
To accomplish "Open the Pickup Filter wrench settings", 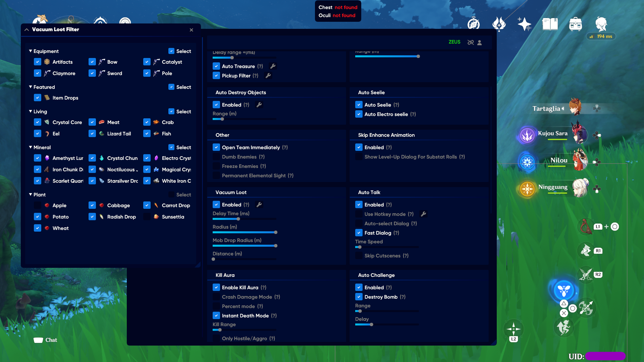I will tap(268, 75).
